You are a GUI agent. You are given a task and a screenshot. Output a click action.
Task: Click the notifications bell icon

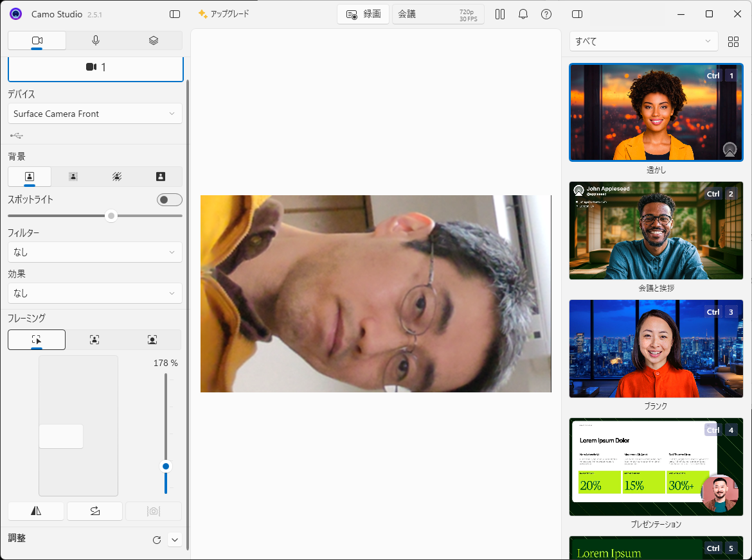[x=523, y=14]
